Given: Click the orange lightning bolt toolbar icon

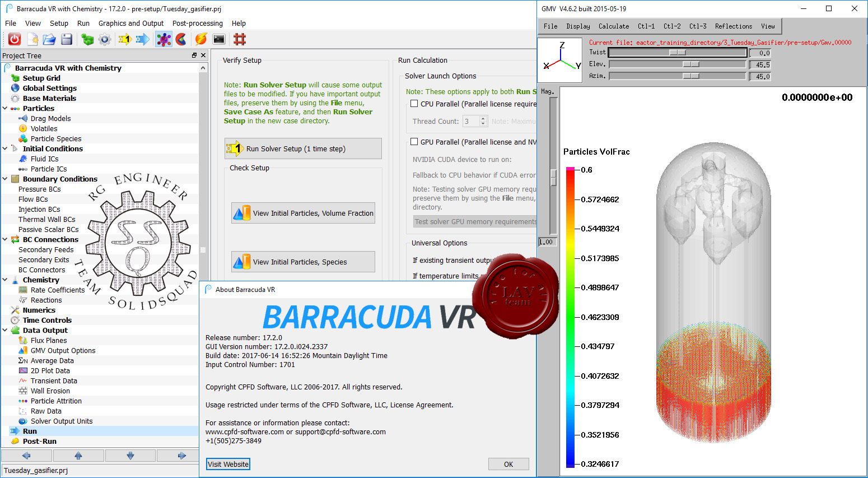Looking at the screenshot, I should pos(201,39).
